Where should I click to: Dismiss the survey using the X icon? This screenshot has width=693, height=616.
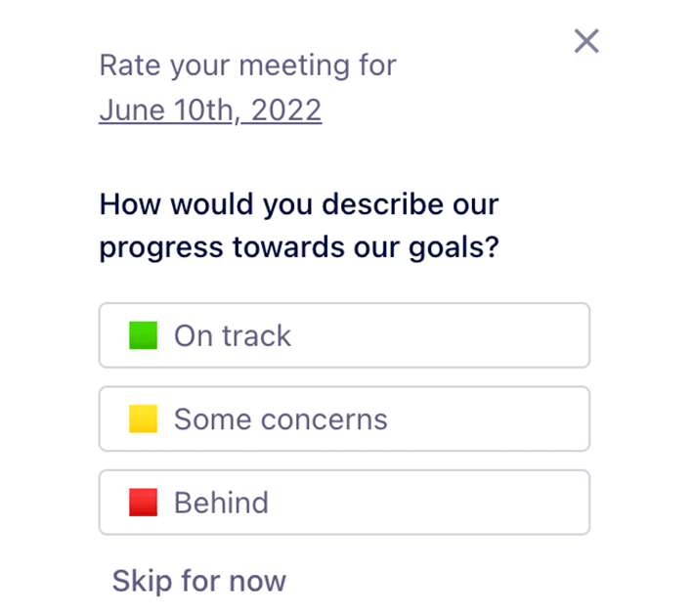click(x=586, y=41)
